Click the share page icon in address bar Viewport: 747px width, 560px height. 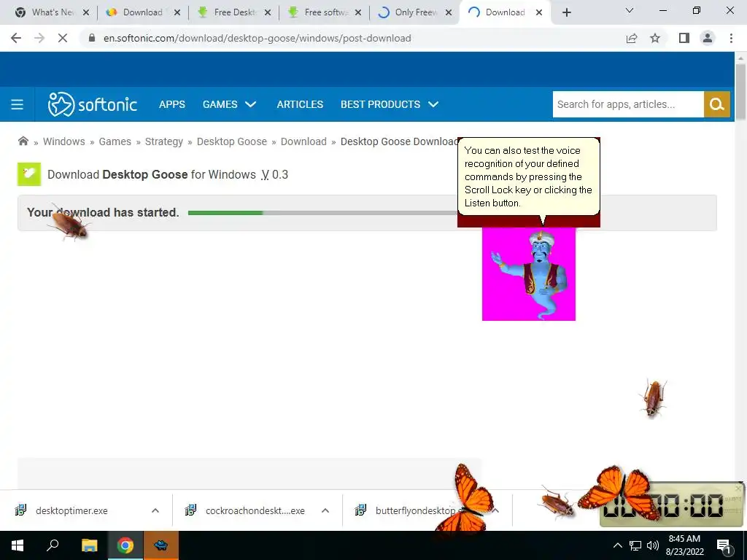pos(632,38)
